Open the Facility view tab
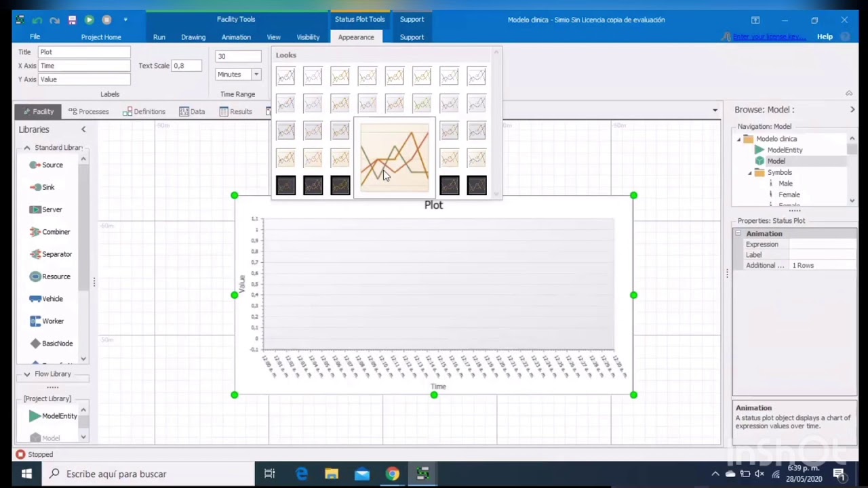868x488 pixels. pyautogui.click(x=37, y=111)
